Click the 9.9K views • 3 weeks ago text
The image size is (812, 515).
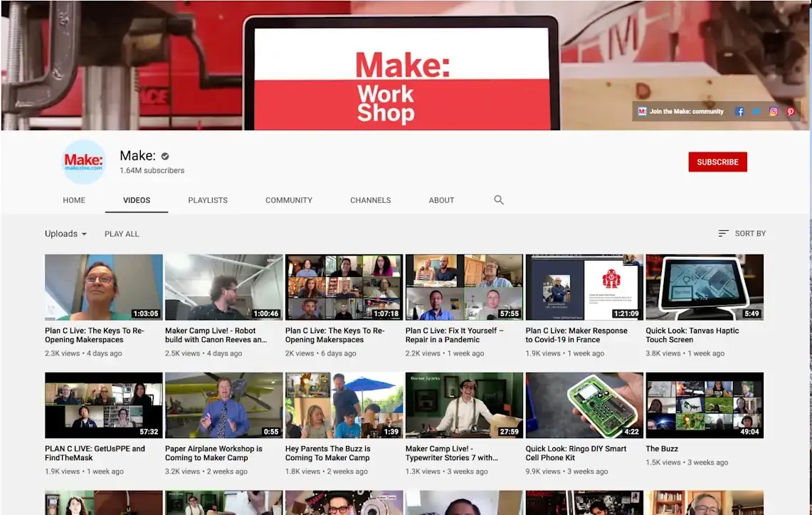[566, 472]
